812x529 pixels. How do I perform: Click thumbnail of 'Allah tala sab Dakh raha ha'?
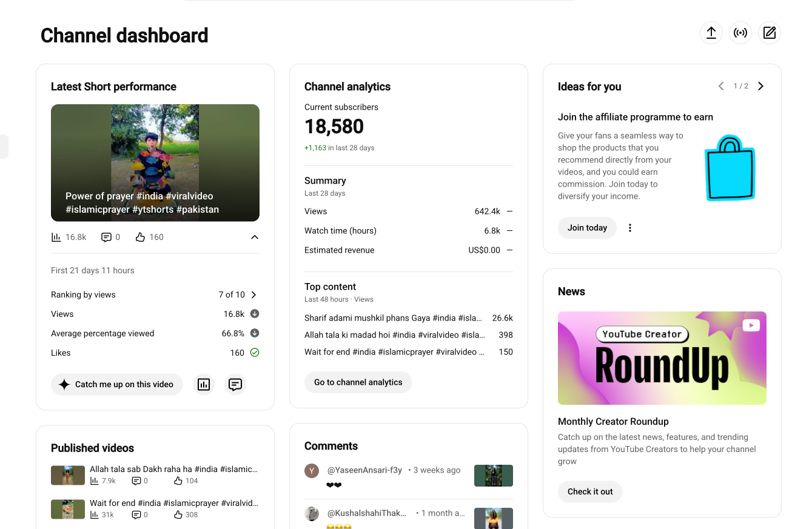(x=68, y=475)
